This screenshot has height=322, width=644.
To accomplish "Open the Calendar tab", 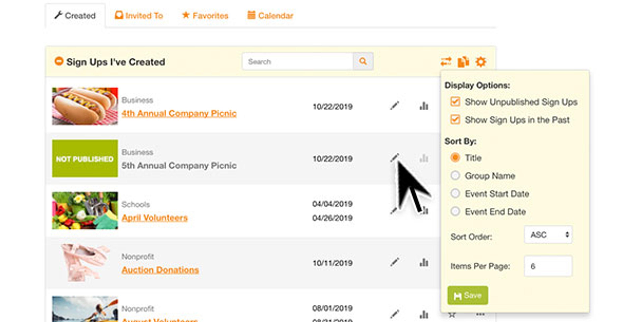I will tap(270, 15).
